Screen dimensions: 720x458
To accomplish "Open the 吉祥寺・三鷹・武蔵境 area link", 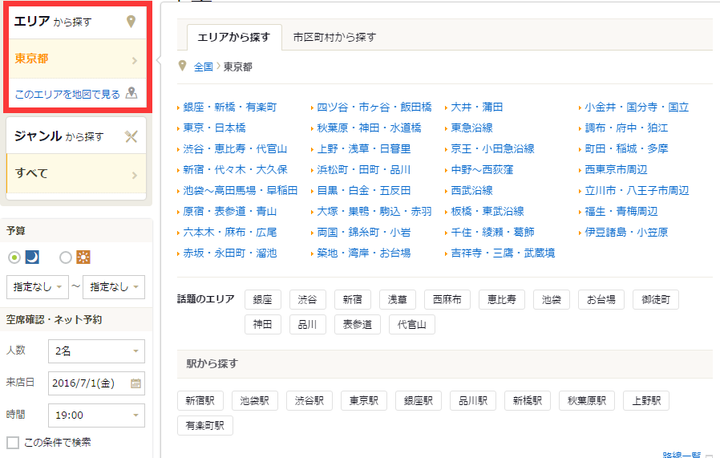I will pyautogui.click(x=503, y=253).
